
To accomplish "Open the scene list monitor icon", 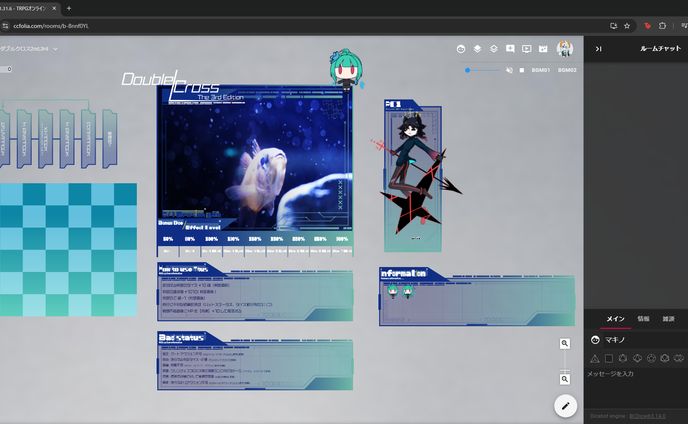I will (x=527, y=49).
